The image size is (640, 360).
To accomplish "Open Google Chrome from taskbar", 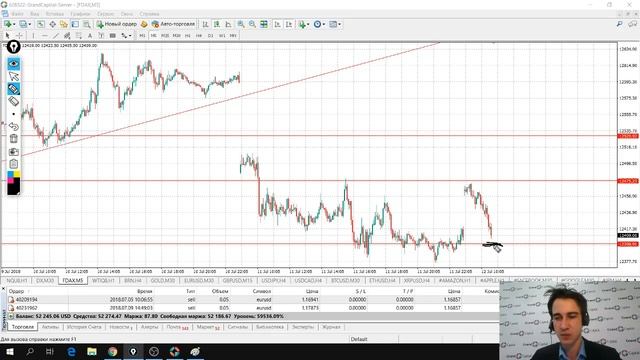I will click(112, 351).
